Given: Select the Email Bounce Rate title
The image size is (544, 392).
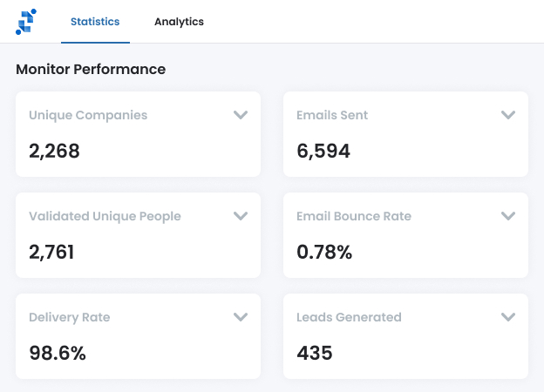Looking at the screenshot, I should click(354, 216).
